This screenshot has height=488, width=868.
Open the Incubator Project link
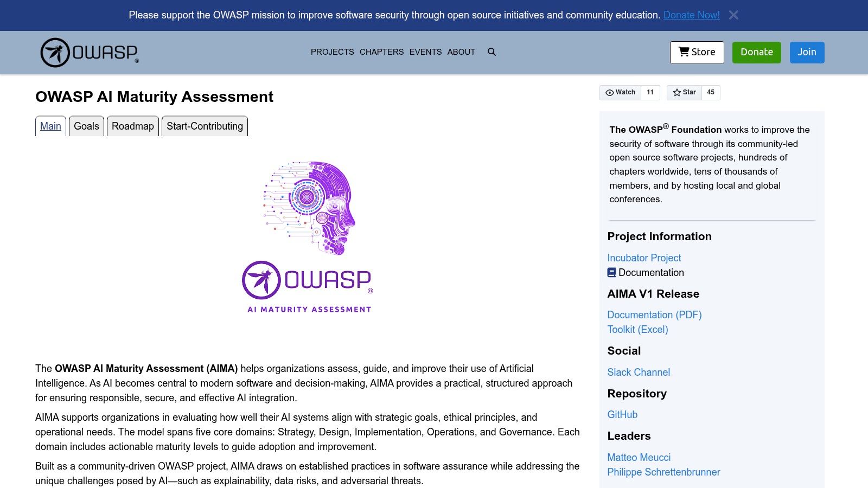pos(644,258)
